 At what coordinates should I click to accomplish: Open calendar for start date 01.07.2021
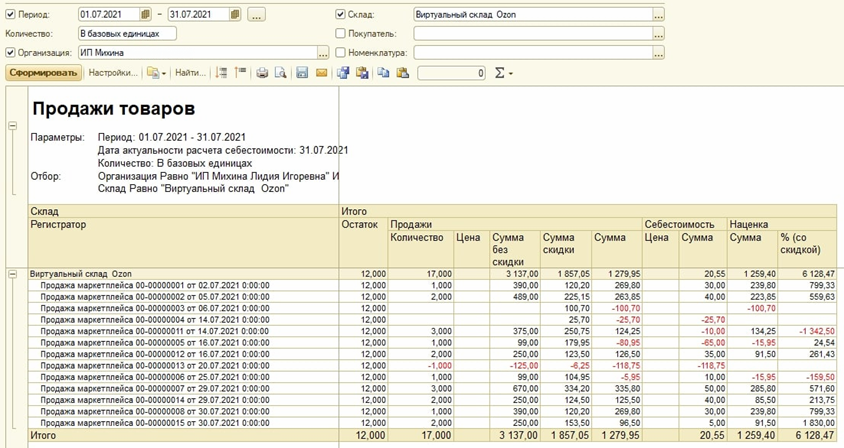point(145,15)
